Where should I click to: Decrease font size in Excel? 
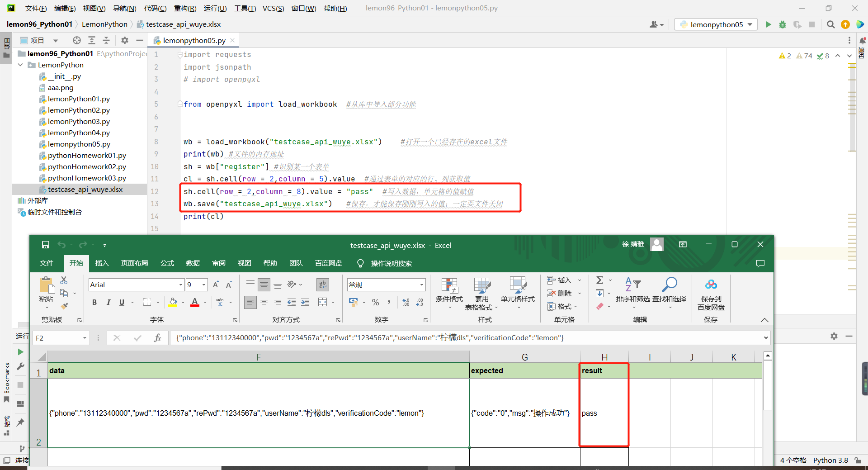(229, 285)
